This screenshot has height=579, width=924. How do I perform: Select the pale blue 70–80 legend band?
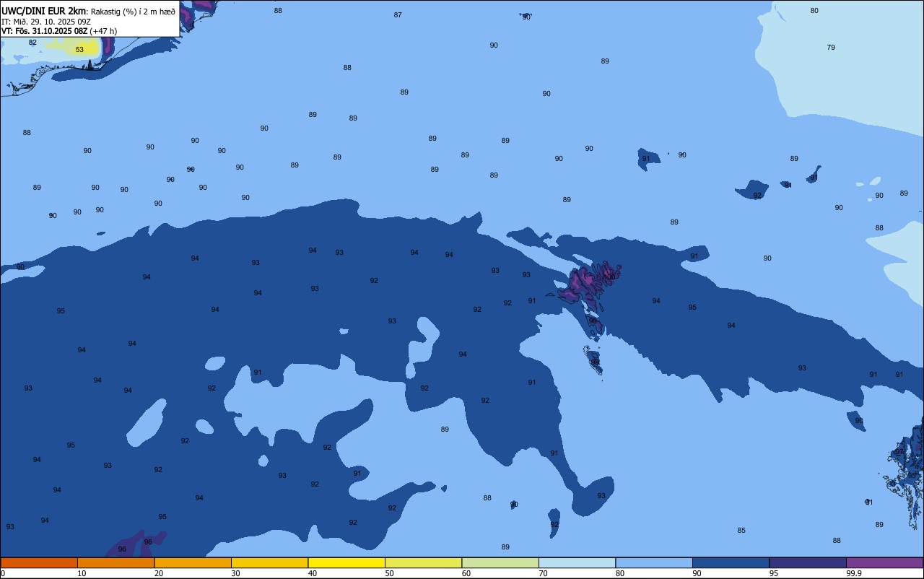pos(577,562)
